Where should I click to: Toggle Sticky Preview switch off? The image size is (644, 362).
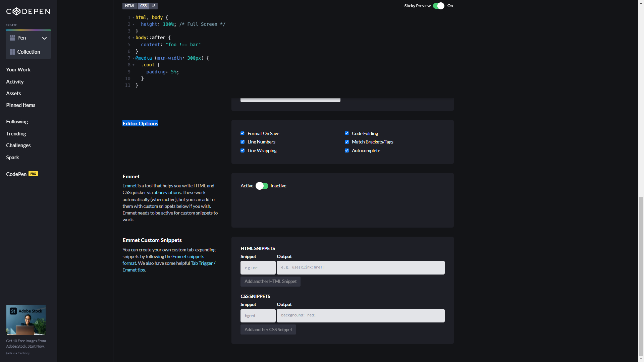point(438,6)
